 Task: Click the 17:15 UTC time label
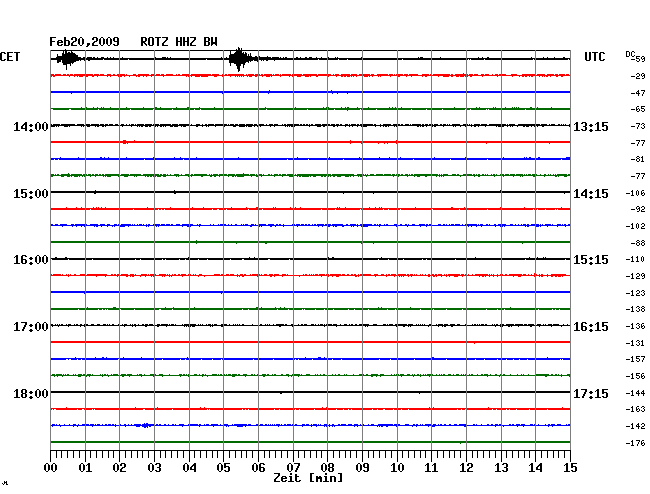591,393
